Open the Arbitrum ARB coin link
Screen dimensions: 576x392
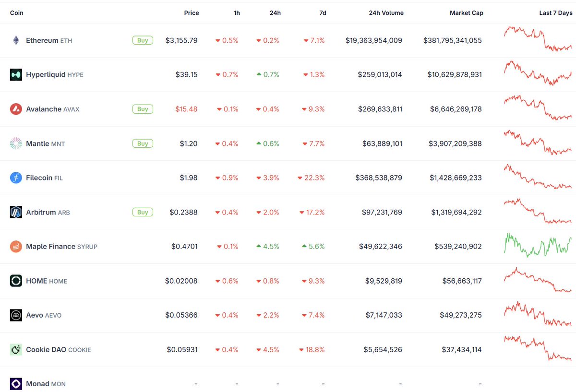coord(48,212)
